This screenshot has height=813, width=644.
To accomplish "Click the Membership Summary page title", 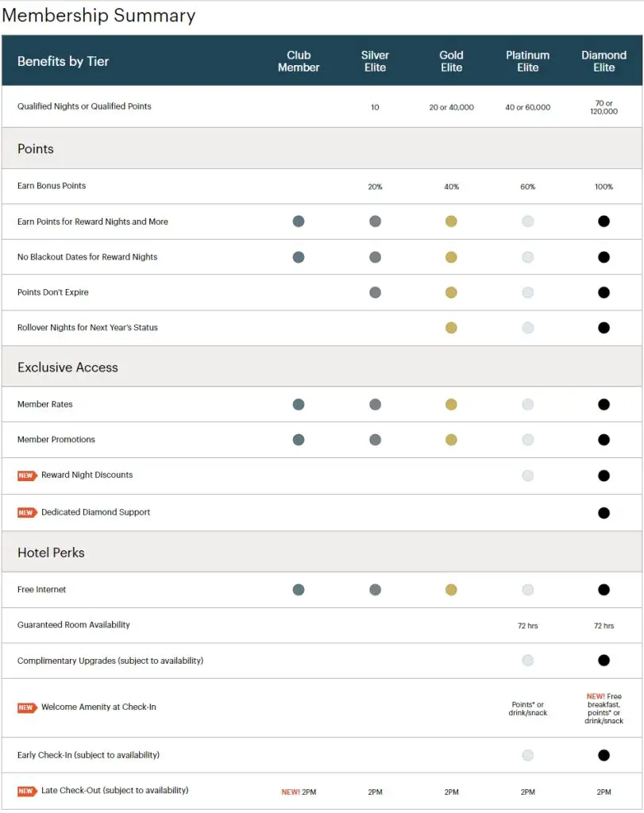I will [98, 15].
